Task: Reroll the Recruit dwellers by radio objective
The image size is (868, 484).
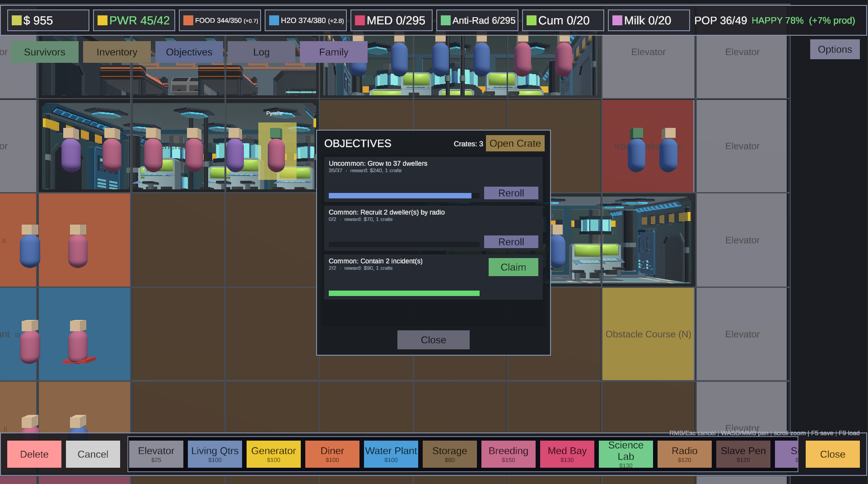Action: click(x=511, y=242)
